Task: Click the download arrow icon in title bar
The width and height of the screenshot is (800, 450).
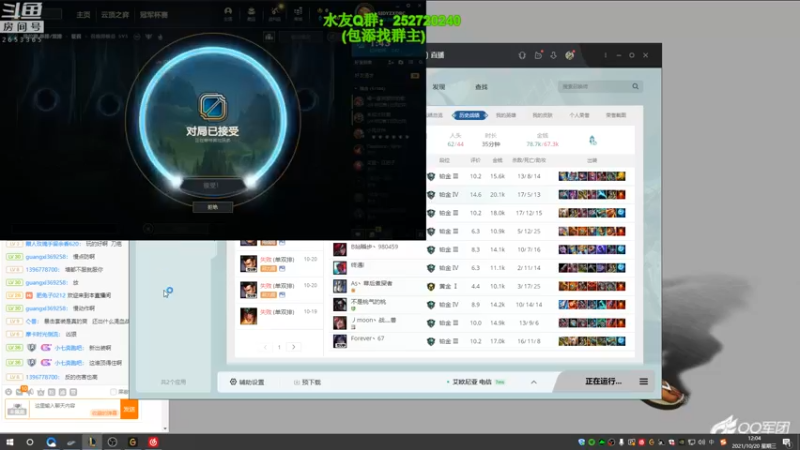Action: (x=554, y=55)
